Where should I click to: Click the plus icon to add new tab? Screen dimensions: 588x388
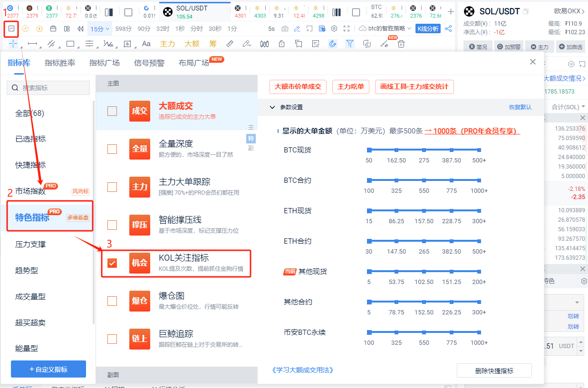tap(451, 11)
